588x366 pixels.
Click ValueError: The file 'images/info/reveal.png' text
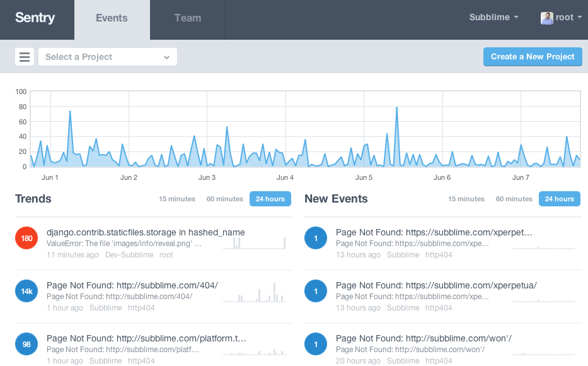pyautogui.click(x=124, y=244)
